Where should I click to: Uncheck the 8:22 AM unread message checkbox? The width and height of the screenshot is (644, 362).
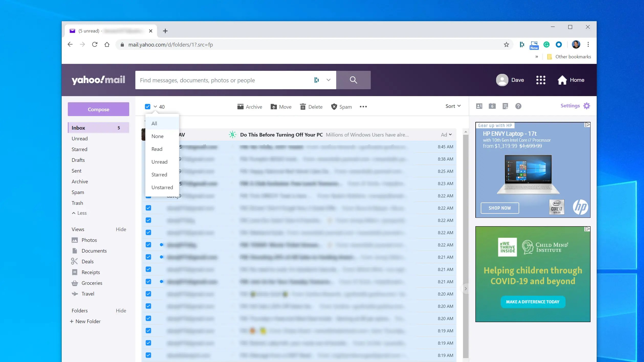pyautogui.click(x=148, y=245)
